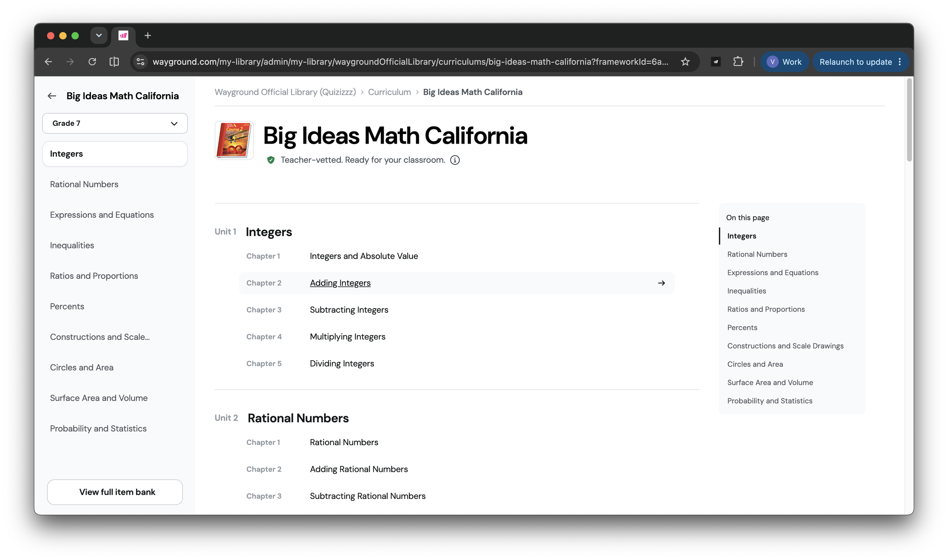Open the Work profile menu
Image resolution: width=948 pixels, height=560 pixels.
785,61
